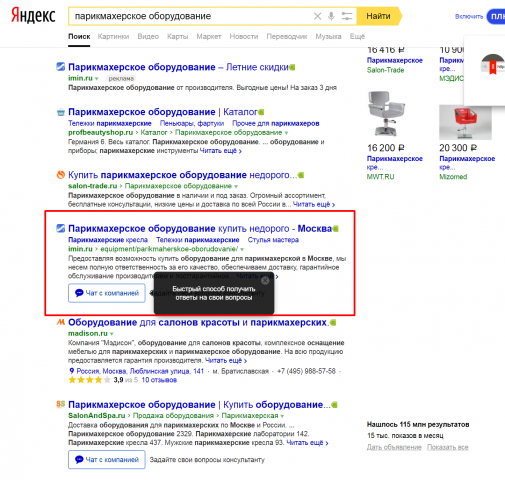This screenshot has width=505, height=480.
Task: Toggle the Plus switch at top right
Action: click(x=496, y=16)
